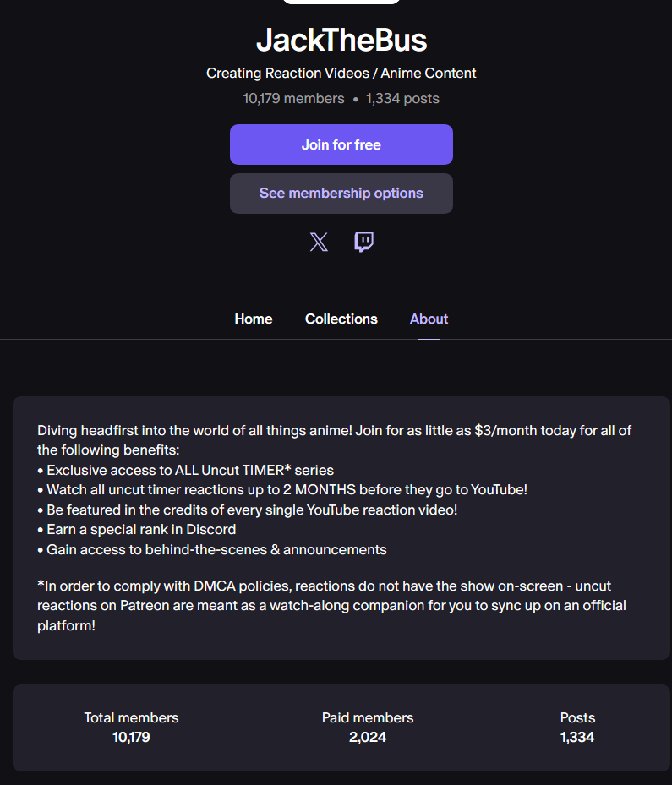Click the 1,334 posts count under title

tap(402, 99)
